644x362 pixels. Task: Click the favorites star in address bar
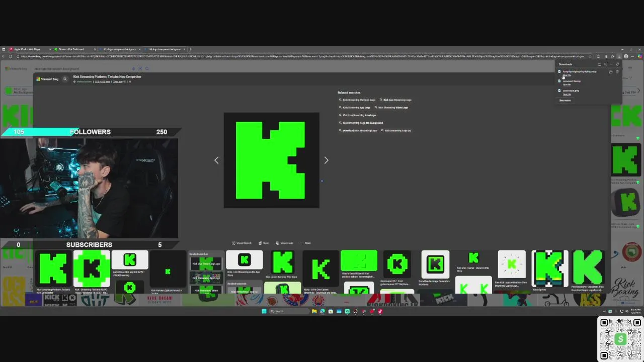pos(590,56)
